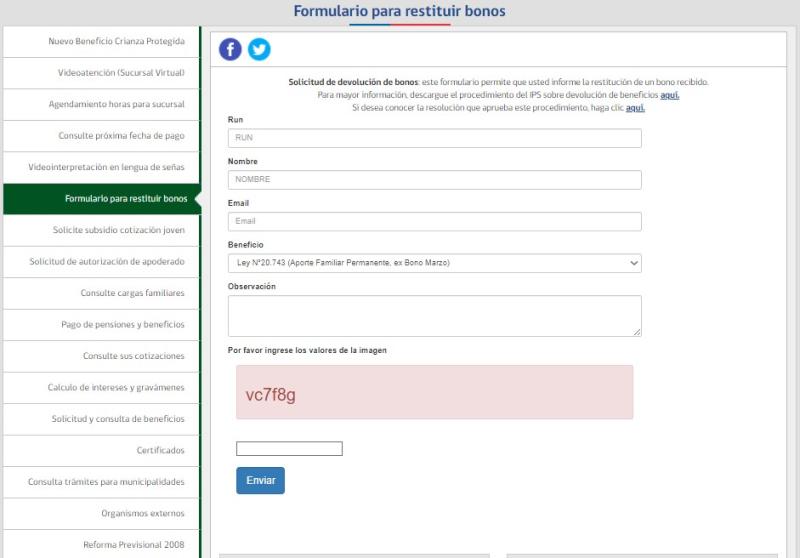The height and width of the screenshot is (558, 800).
Task: Open the resolution 'aquí' link
Action: [x=635, y=108]
